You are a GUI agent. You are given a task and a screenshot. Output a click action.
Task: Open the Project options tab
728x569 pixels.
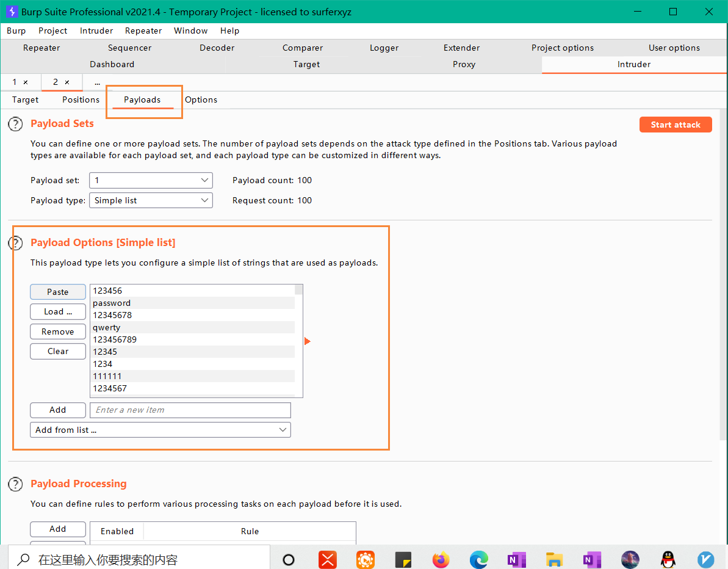(562, 48)
